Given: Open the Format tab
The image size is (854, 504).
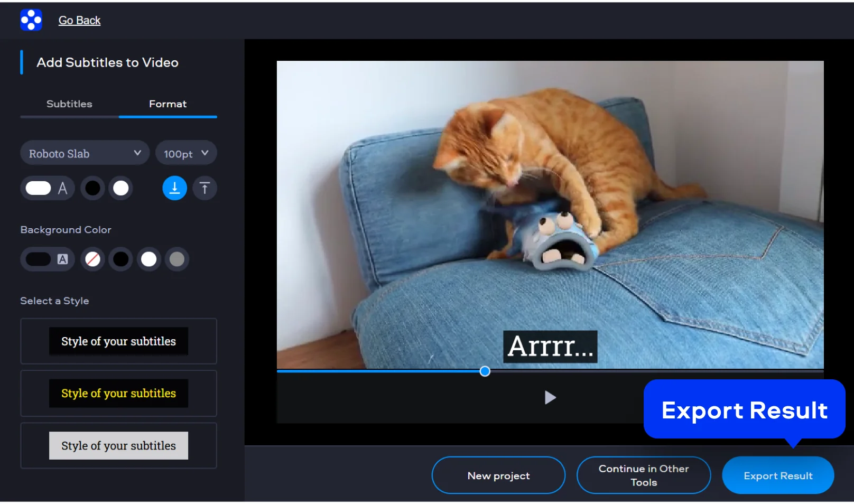Looking at the screenshot, I should (x=168, y=104).
